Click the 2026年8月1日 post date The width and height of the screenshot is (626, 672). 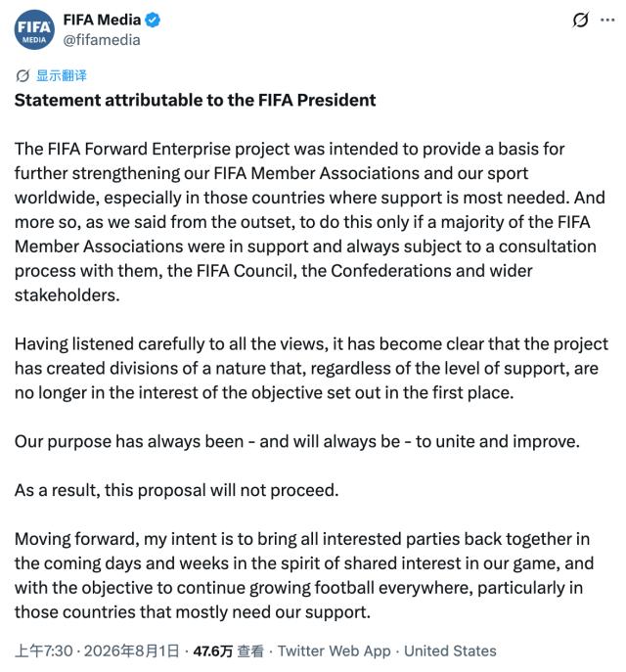131,651
